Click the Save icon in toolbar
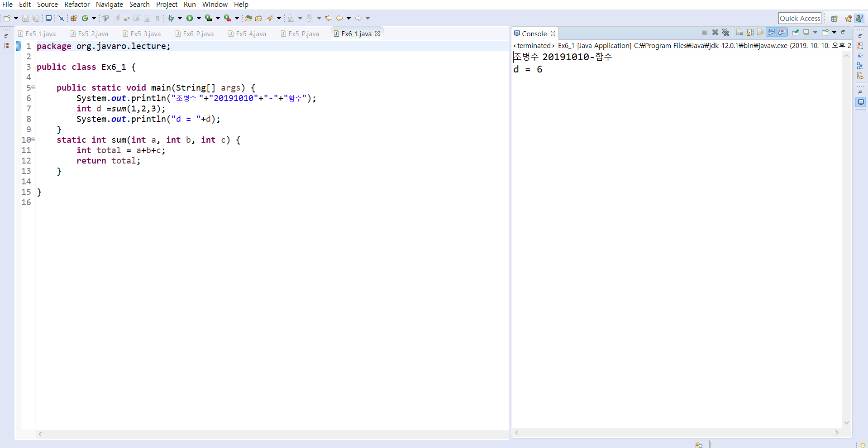Viewport: 868px width, 448px height. [25, 18]
